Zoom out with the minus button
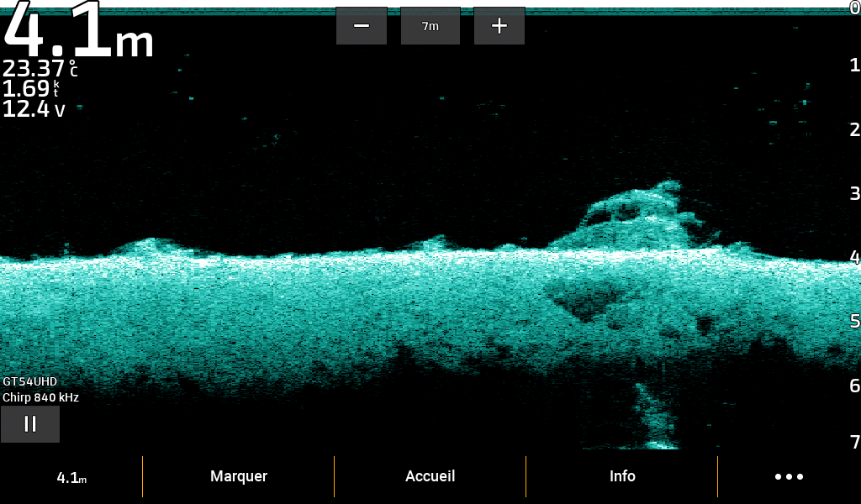 (x=362, y=26)
